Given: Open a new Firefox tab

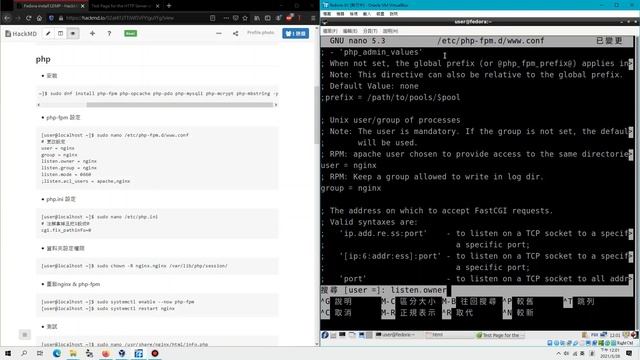Looking at the screenshot, I should [x=169, y=6].
